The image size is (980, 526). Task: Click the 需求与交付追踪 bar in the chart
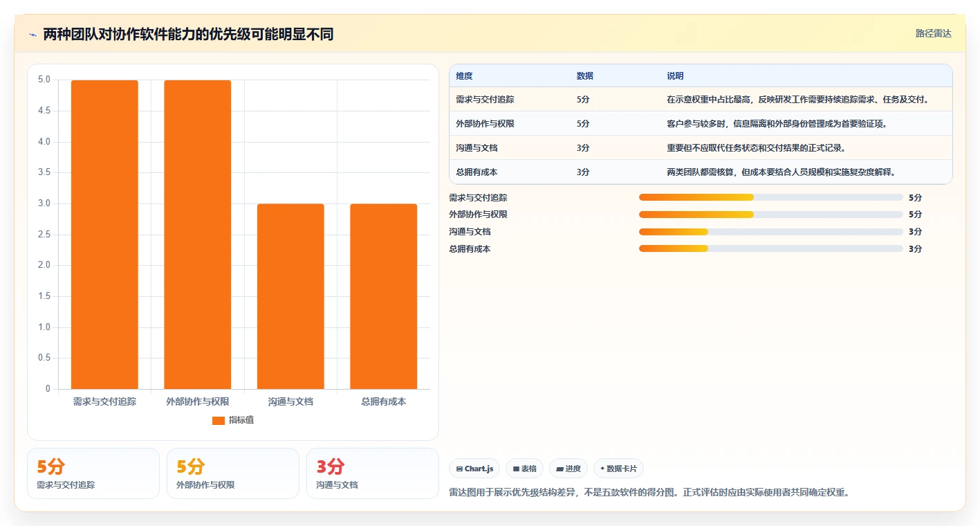pyautogui.click(x=104, y=235)
